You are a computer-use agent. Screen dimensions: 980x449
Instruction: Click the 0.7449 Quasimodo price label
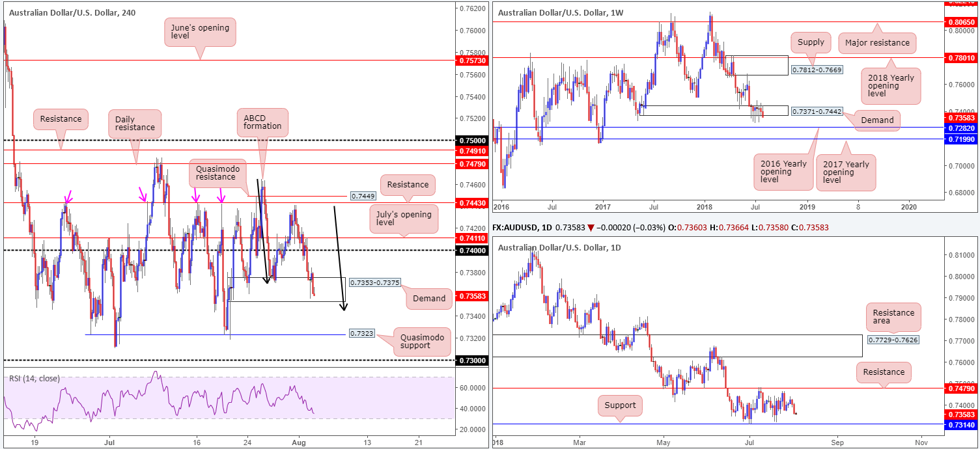pyautogui.click(x=363, y=195)
